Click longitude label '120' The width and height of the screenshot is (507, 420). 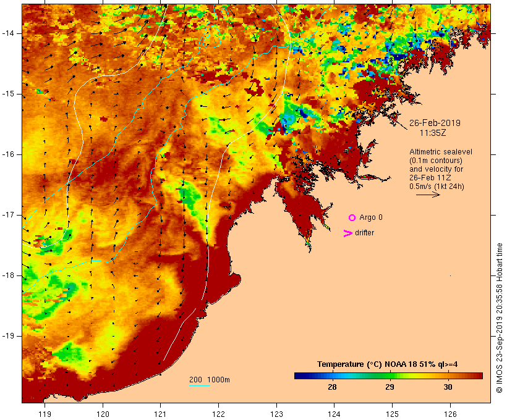click(x=103, y=414)
